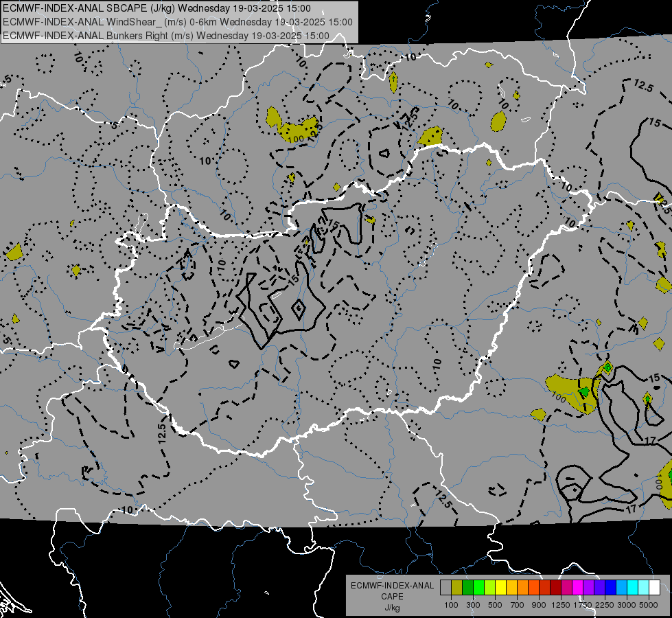
Task: Click the purple legend swatch
Action: click(589, 588)
